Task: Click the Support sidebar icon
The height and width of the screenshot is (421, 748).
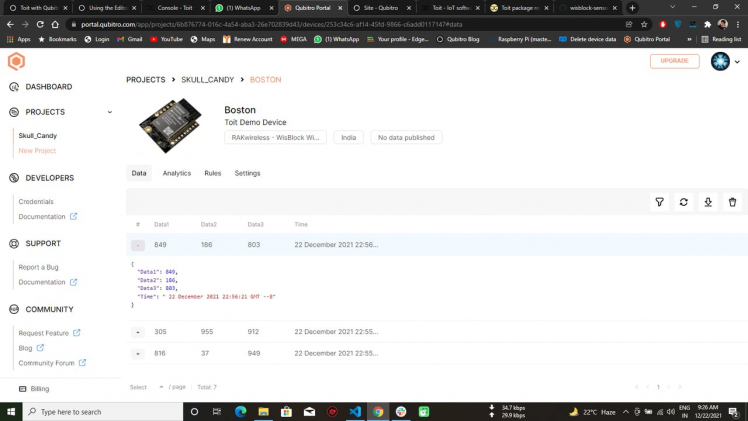Action: point(14,244)
